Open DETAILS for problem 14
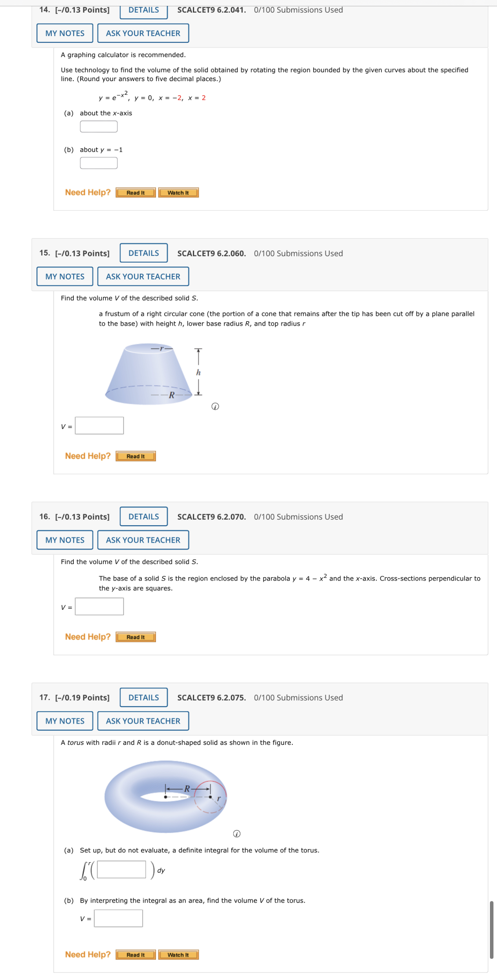Screen dimensions: 497x980 [x=143, y=10]
